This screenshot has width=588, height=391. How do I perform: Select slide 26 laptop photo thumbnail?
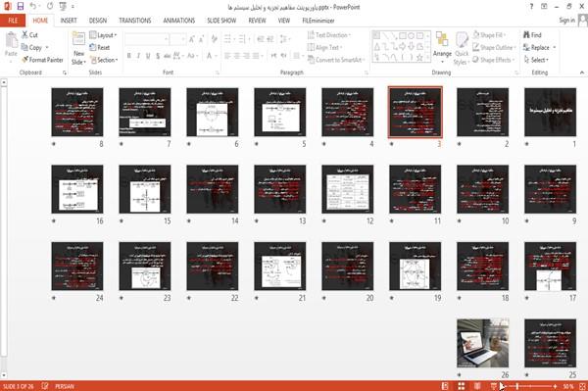(x=483, y=343)
